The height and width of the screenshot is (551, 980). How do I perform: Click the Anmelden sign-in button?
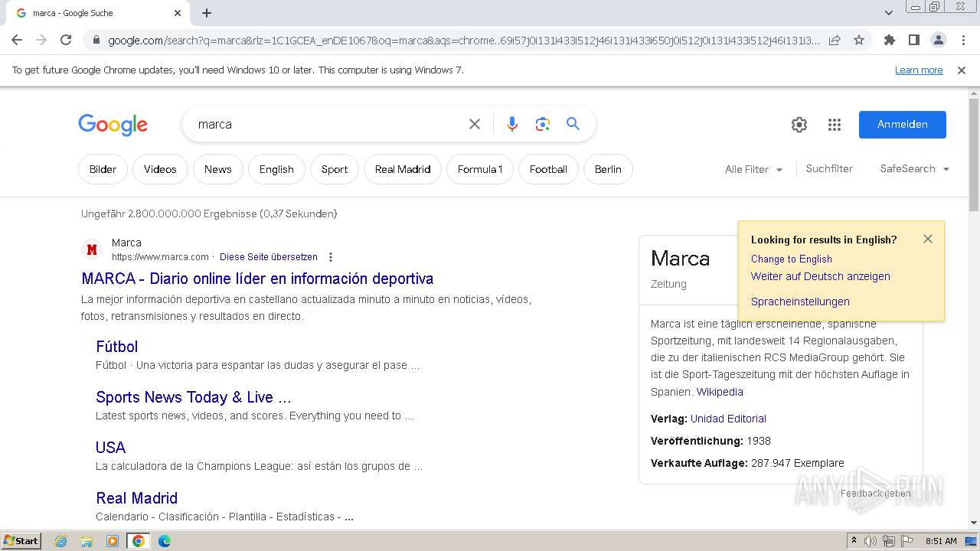tap(902, 124)
